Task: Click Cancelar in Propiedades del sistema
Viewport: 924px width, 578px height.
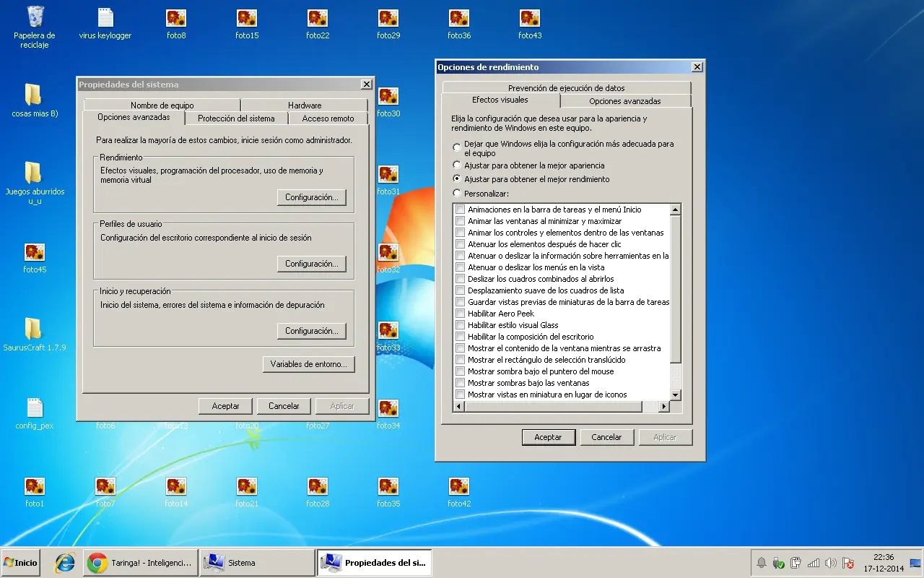Action: tap(284, 406)
